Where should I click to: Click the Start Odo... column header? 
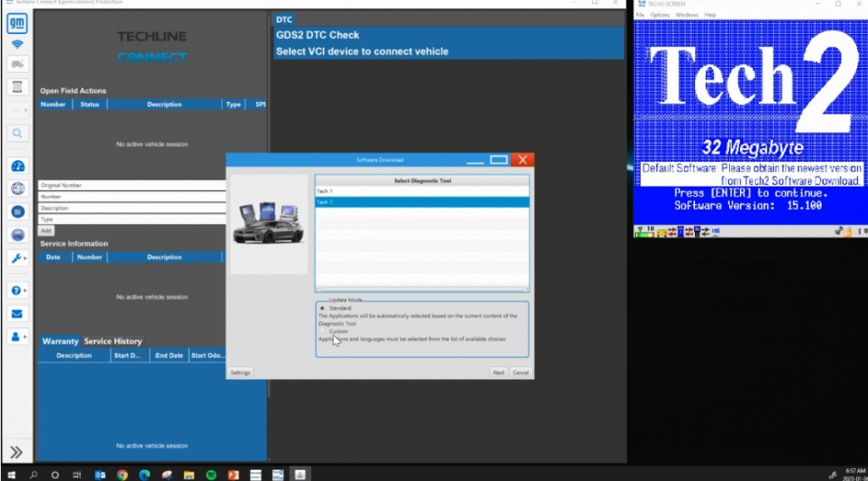209,355
